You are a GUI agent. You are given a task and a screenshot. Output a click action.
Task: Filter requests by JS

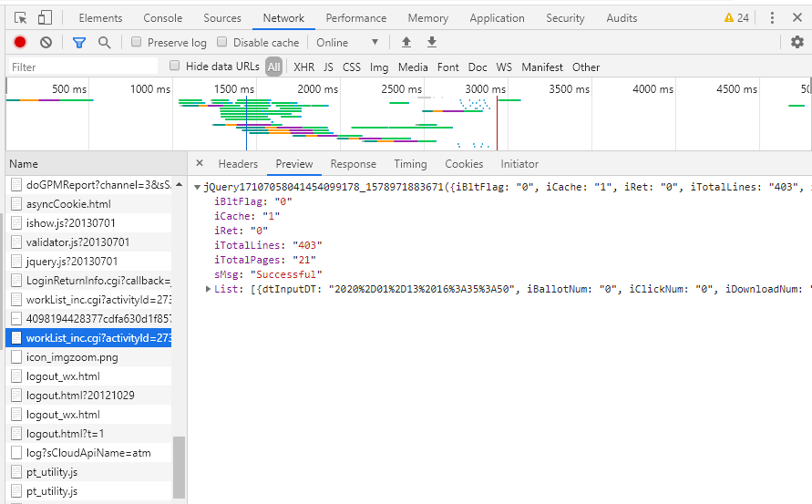click(328, 67)
